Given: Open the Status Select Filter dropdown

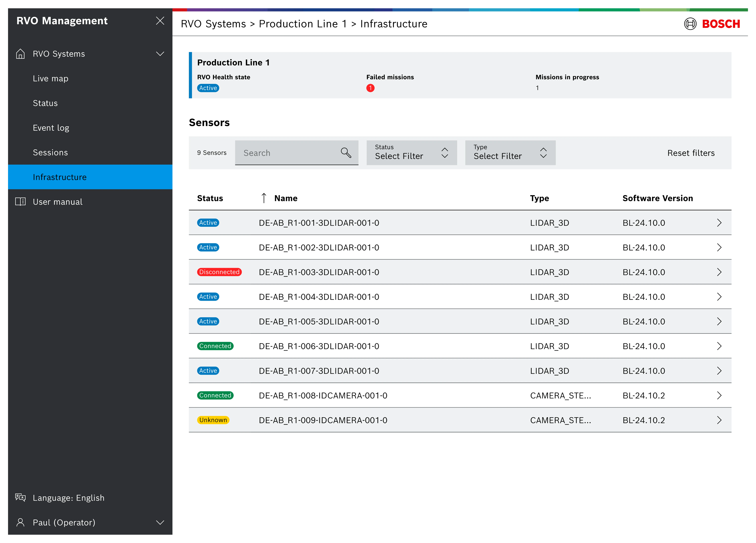Looking at the screenshot, I should click(x=412, y=153).
